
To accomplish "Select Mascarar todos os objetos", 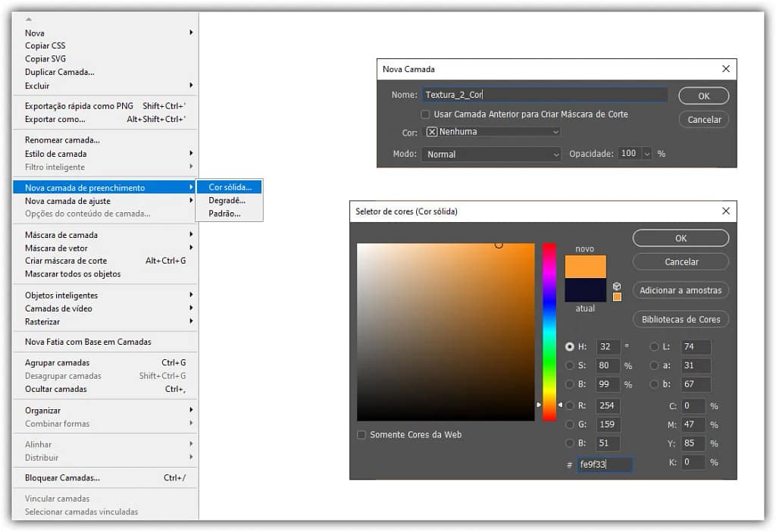I will tap(105, 274).
